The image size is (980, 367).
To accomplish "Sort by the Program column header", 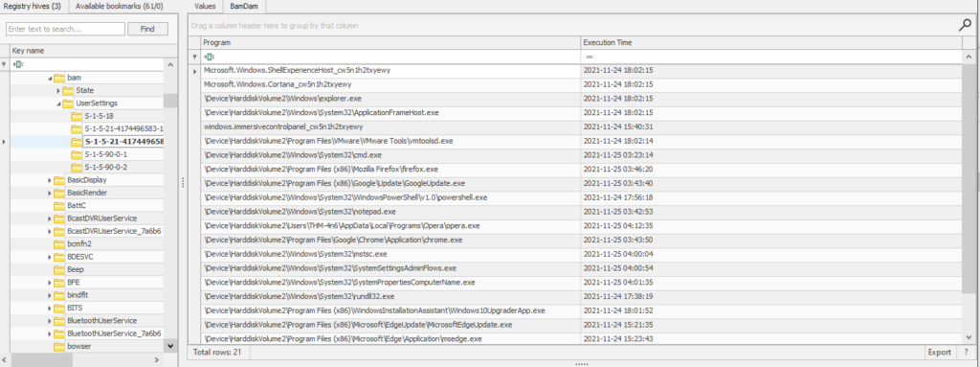I will point(390,42).
